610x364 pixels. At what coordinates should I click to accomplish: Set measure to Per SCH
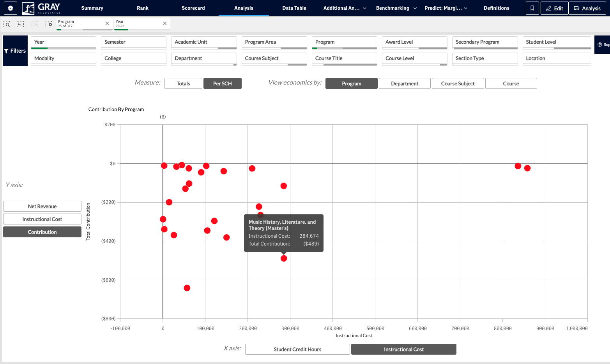[223, 83]
